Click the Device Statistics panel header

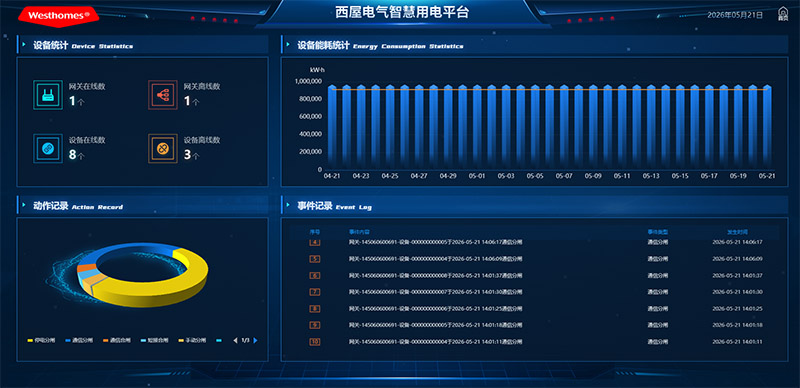pos(142,45)
